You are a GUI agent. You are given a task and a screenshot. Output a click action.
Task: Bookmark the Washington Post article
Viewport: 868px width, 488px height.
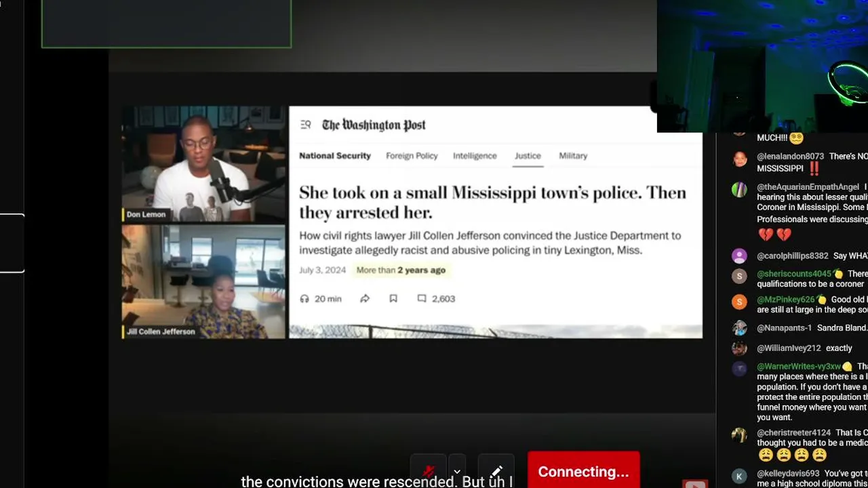coord(393,299)
